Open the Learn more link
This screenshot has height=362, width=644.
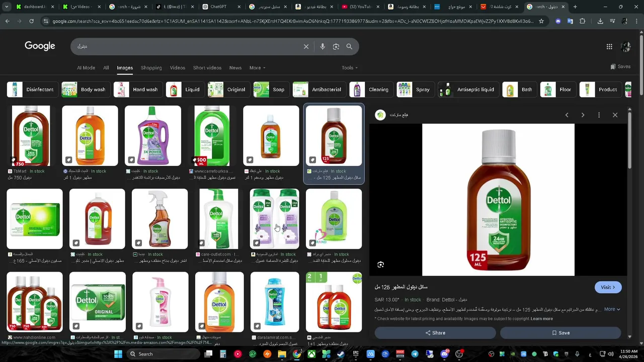(541, 319)
